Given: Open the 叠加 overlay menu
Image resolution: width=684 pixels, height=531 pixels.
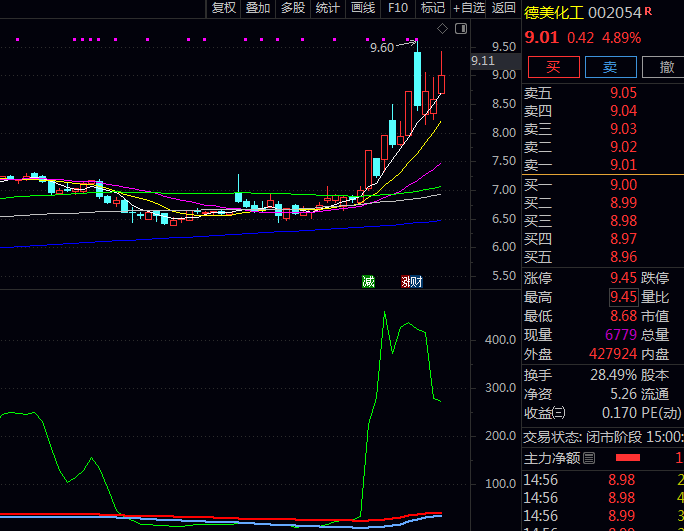Looking at the screenshot, I should pos(258,8).
